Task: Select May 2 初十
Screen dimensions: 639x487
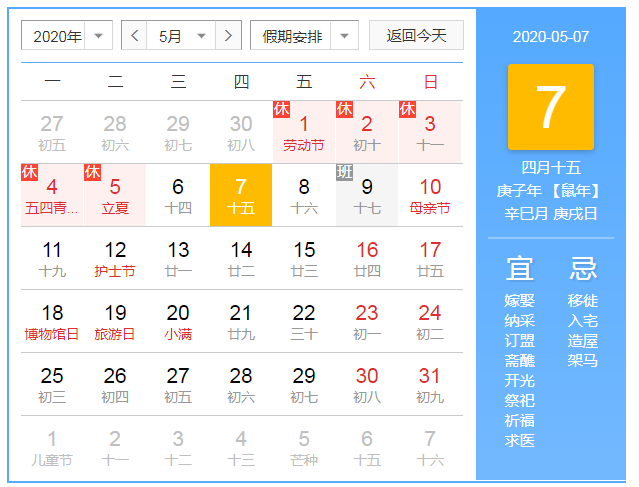Action: coord(367,132)
